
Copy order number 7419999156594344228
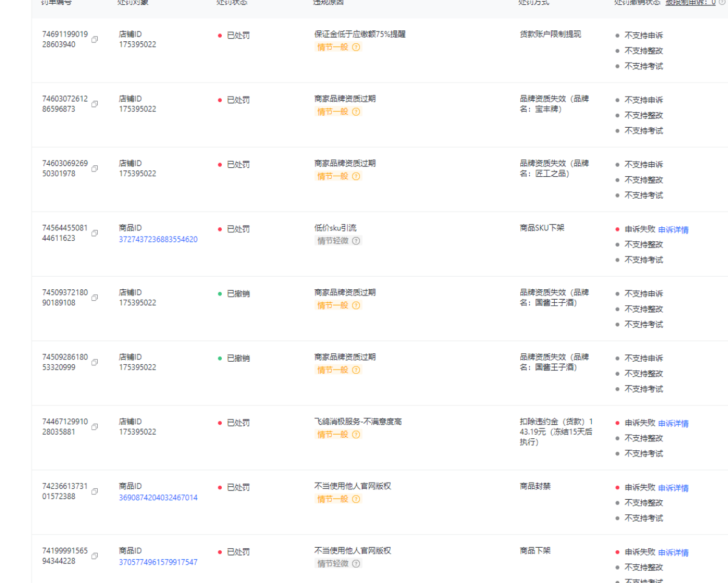(95, 556)
